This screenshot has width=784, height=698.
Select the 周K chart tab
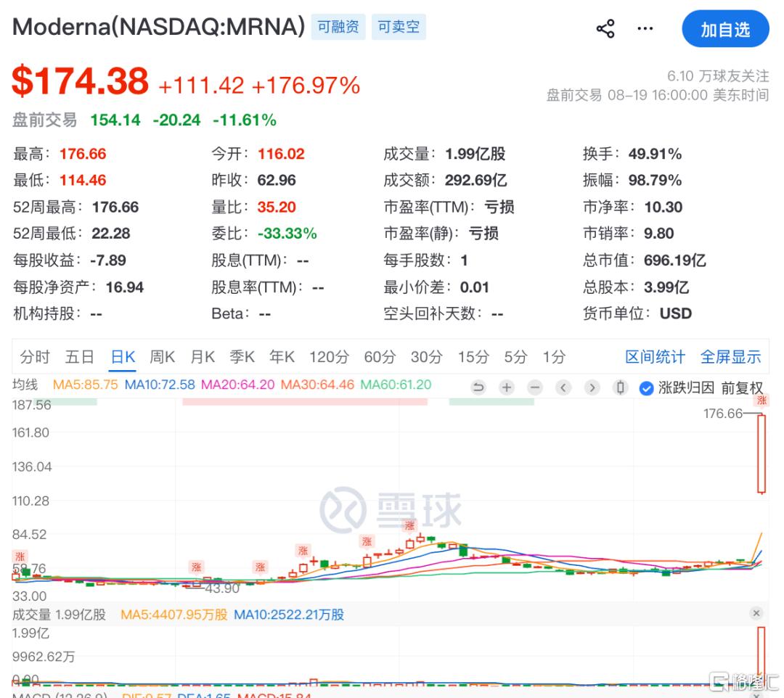(163, 357)
